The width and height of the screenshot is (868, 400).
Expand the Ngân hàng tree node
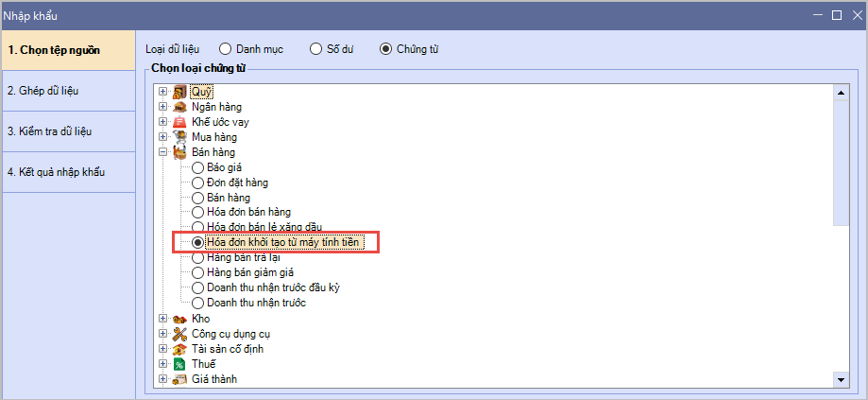pyautogui.click(x=163, y=107)
